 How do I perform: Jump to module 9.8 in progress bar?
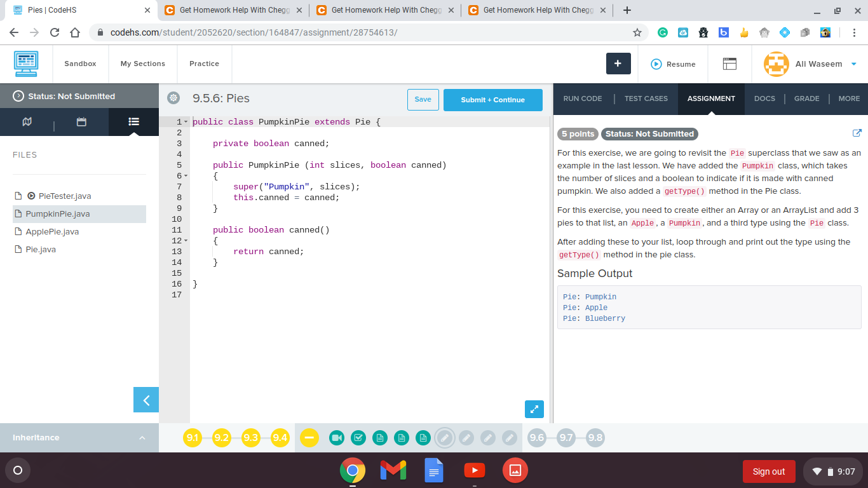(595, 438)
